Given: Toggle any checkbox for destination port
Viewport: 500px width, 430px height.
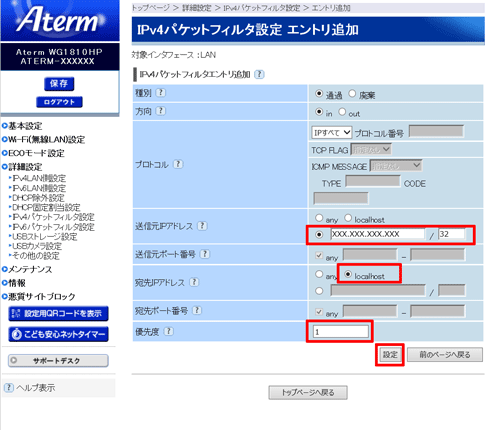Looking at the screenshot, I should [319, 312].
